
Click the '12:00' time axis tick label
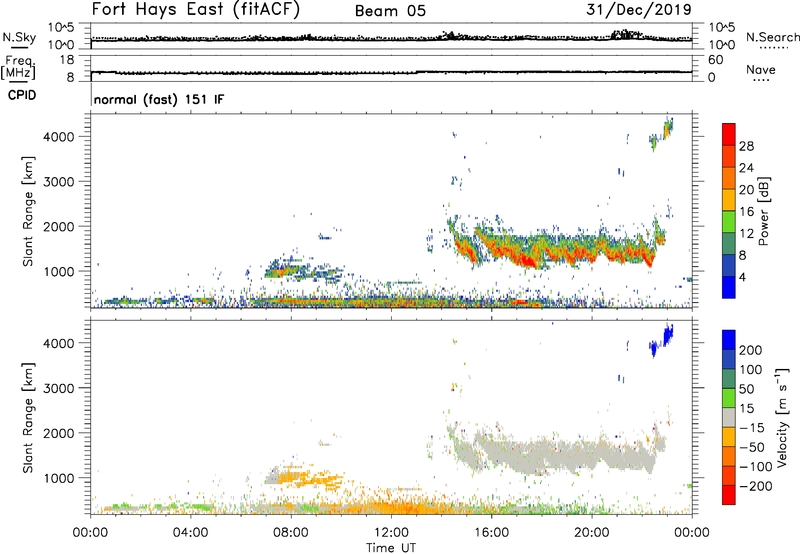click(391, 533)
